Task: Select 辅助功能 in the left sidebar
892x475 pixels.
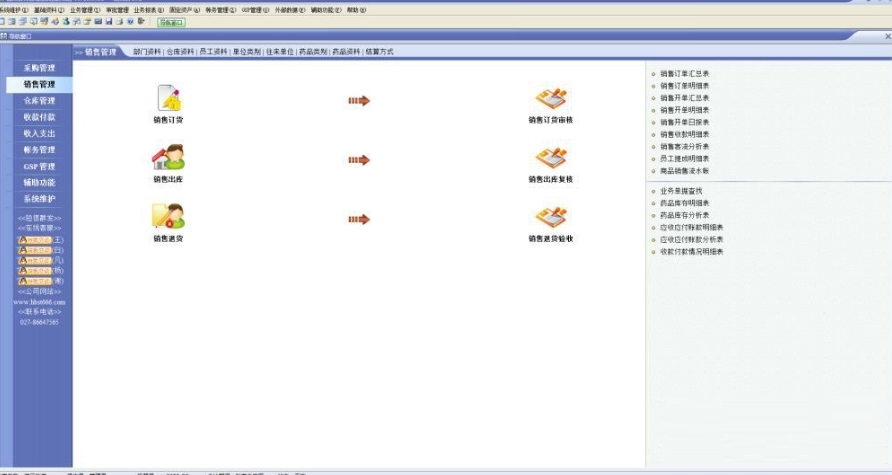Action: coord(39,183)
